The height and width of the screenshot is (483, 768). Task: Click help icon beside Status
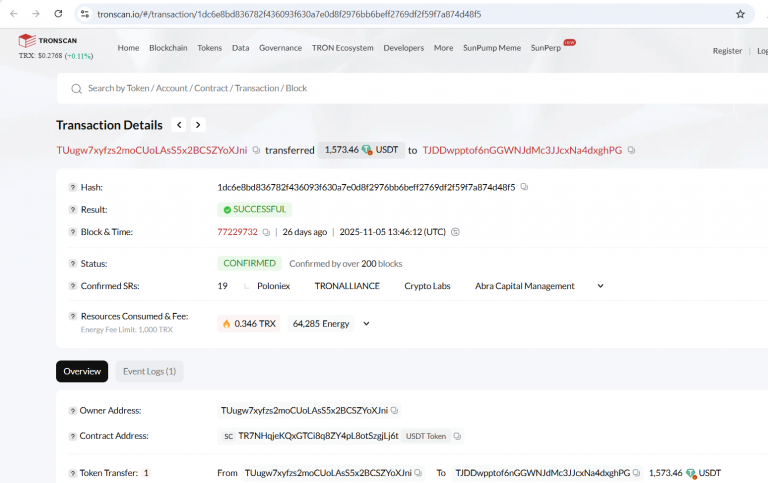tap(72, 264)
